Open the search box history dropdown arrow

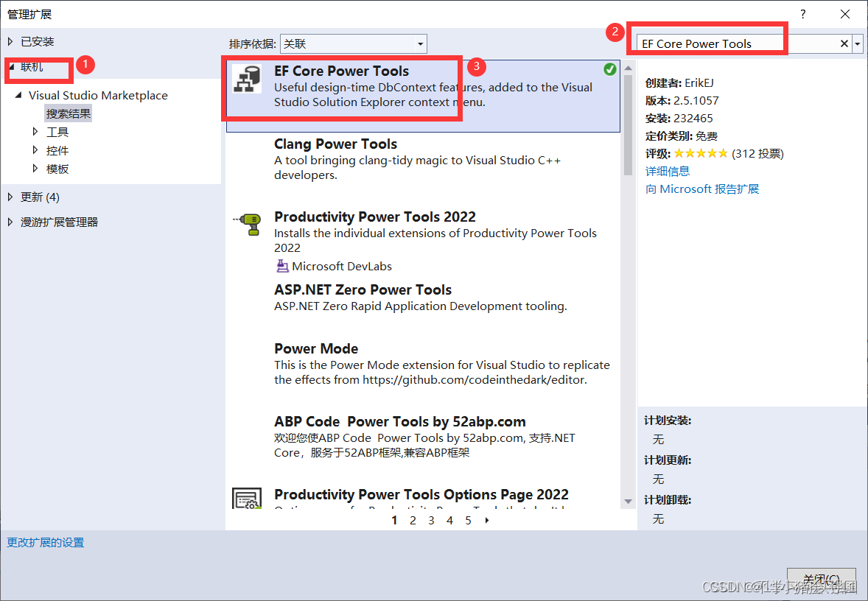coord(858,43)
